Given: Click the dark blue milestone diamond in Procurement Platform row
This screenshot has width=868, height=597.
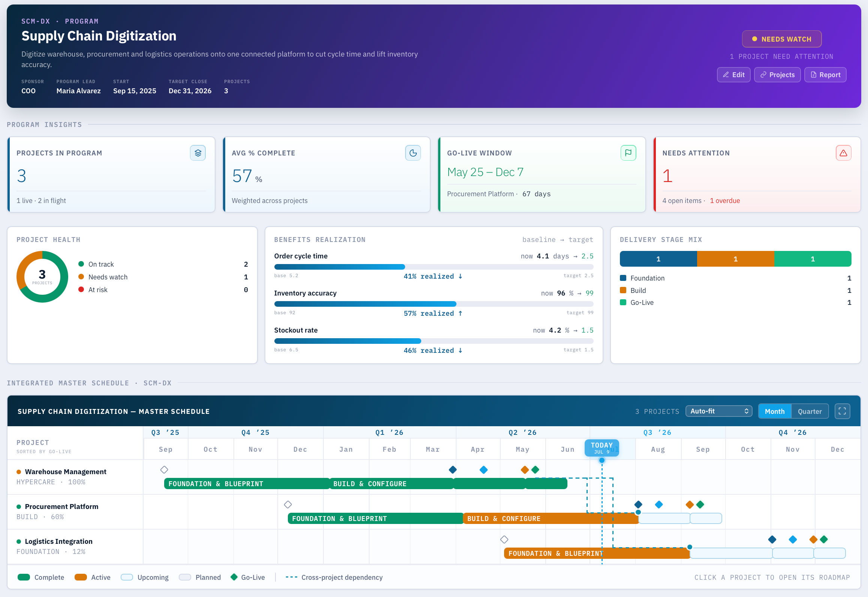Looking at the screenshot, I should (x=639, y=504).
